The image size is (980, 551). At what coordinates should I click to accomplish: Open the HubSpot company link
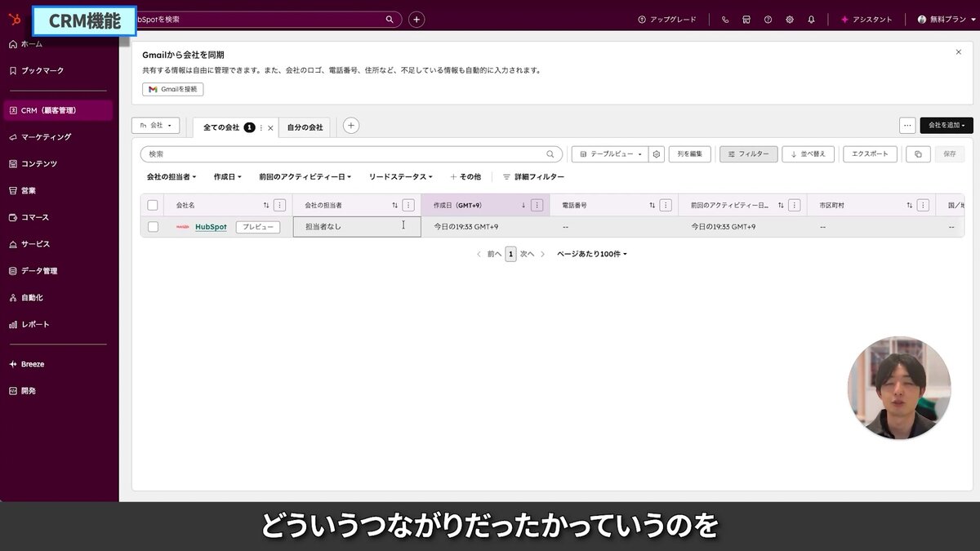(x=210, y=226)
